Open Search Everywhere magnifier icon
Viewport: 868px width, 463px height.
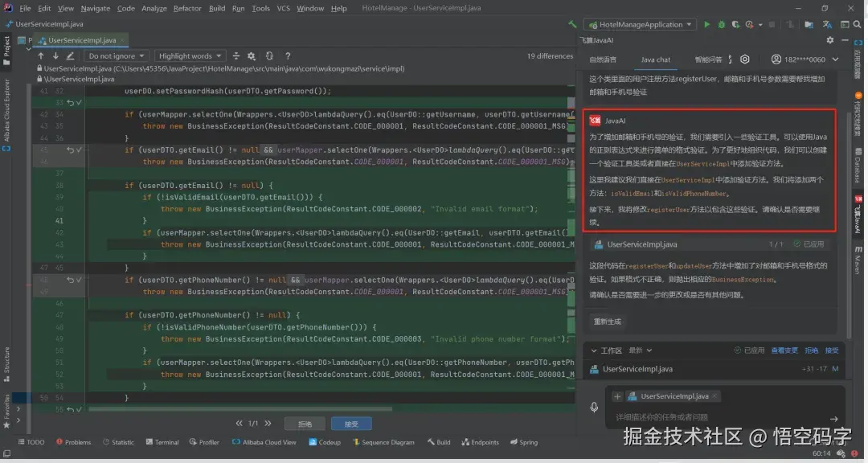point(858,24)
